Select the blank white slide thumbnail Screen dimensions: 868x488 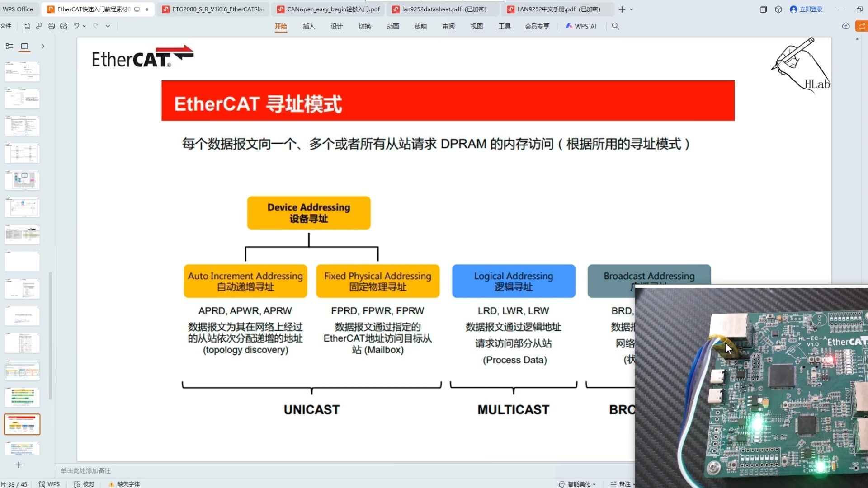(22, 262)
